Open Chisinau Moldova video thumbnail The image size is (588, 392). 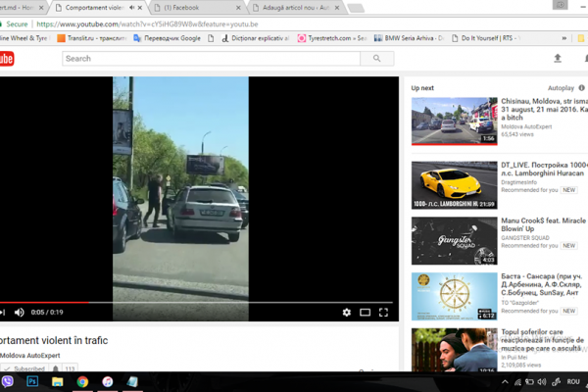454,122
